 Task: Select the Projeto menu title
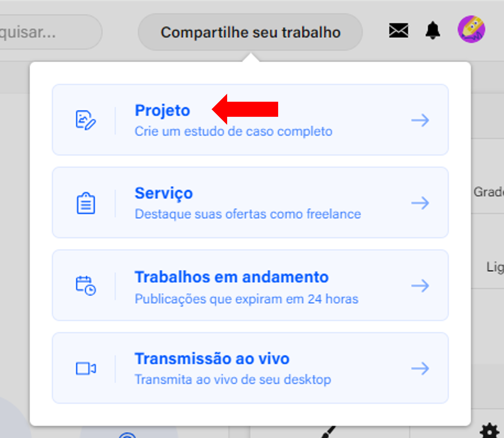point(162,110)
